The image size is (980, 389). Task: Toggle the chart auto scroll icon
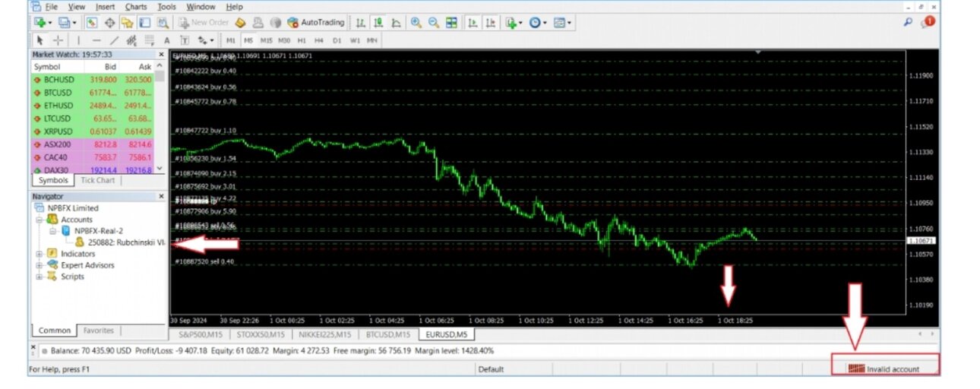coord(473,23)
